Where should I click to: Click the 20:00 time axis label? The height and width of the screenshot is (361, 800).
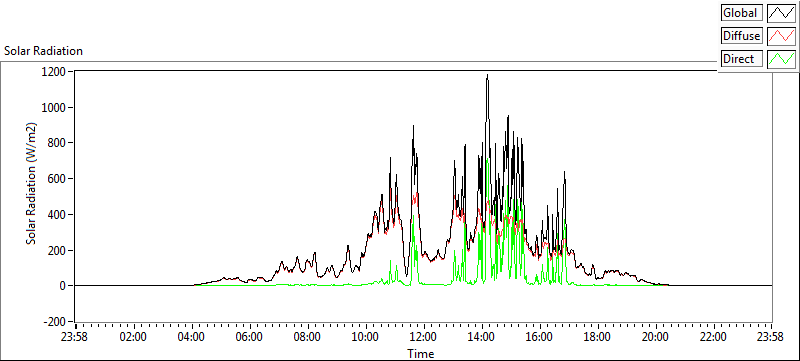click(655, 337)
